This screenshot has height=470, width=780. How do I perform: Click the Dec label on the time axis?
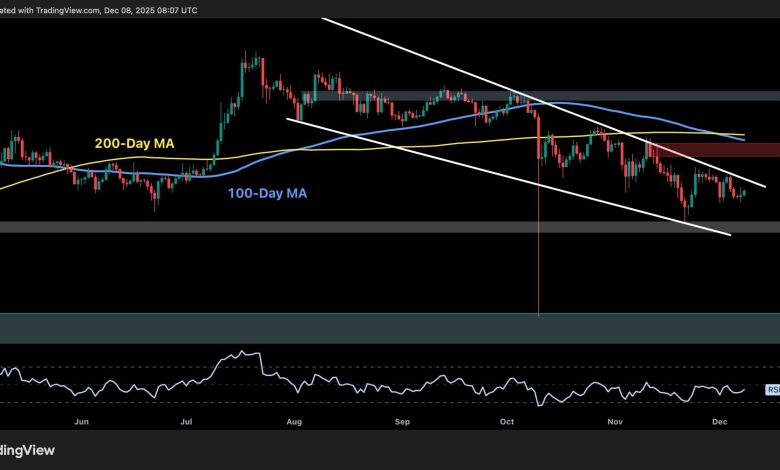[721, 423]
